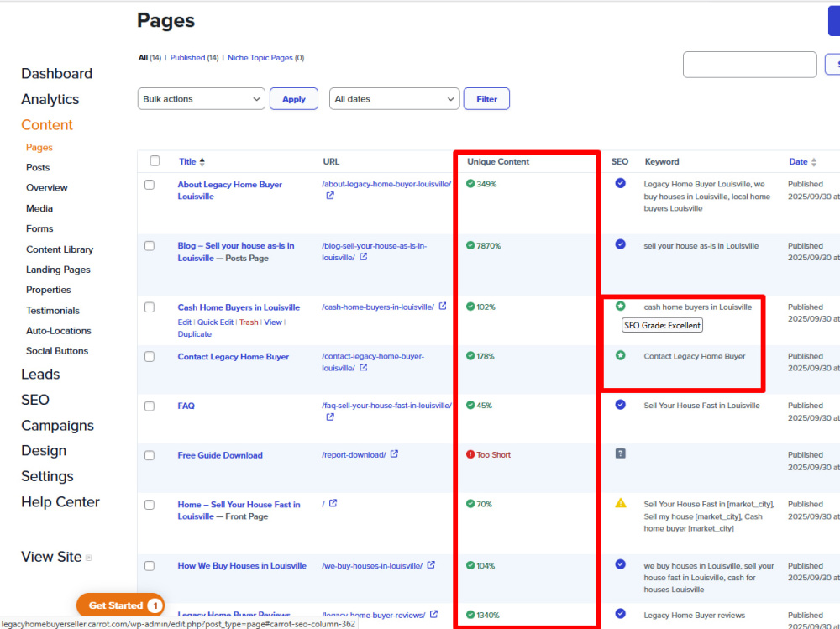Open Leads section in sidebar
840x629 pixels.
pyautogui.click(x=40, y=374)
